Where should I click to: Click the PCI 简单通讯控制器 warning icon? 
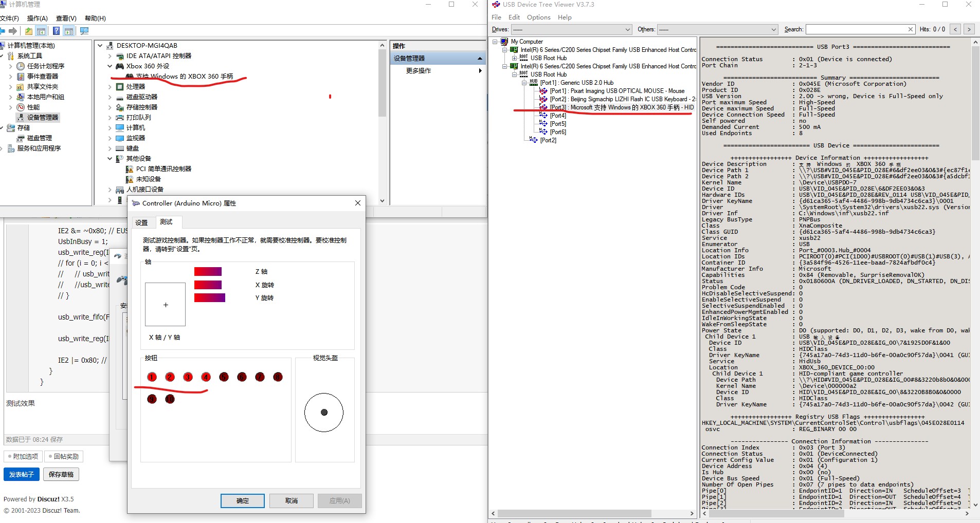pos(130,169)
